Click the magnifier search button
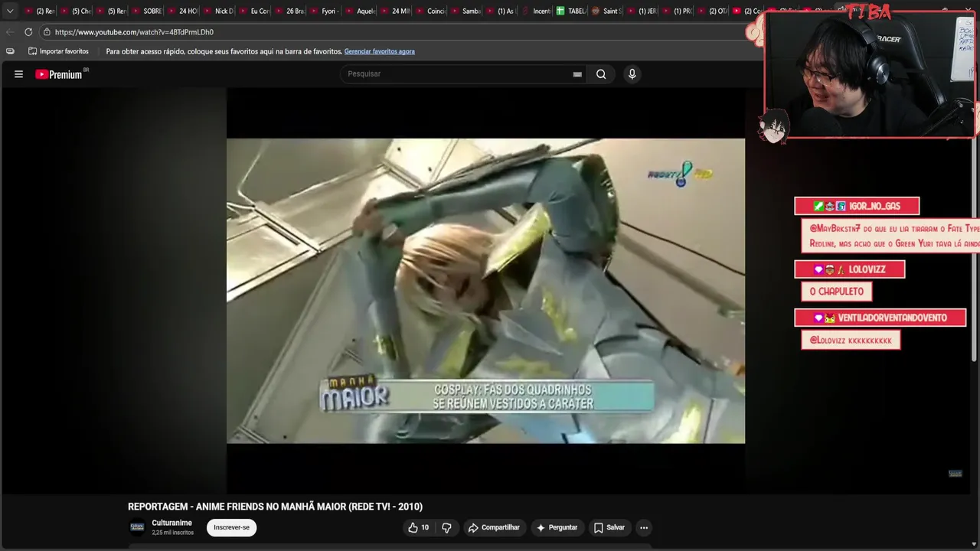980x551 pixels. [x=601, y=74]
